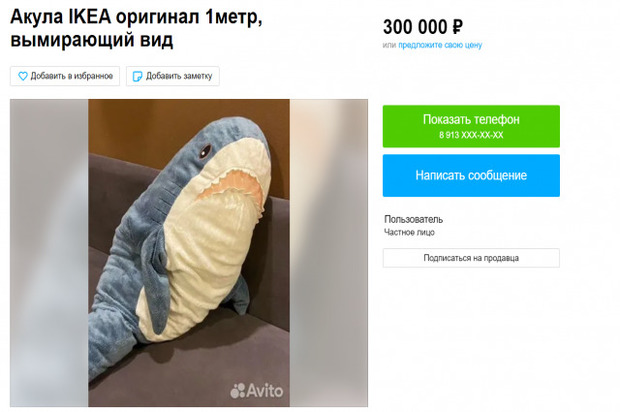620x412 pixels.
Task: Click the 300 000 price value
Action: 415,27
